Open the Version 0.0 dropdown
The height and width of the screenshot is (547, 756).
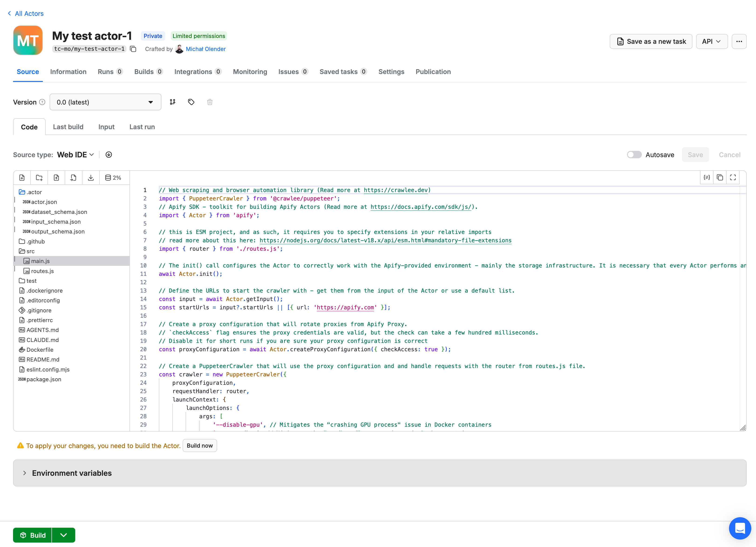click(105, 102)
